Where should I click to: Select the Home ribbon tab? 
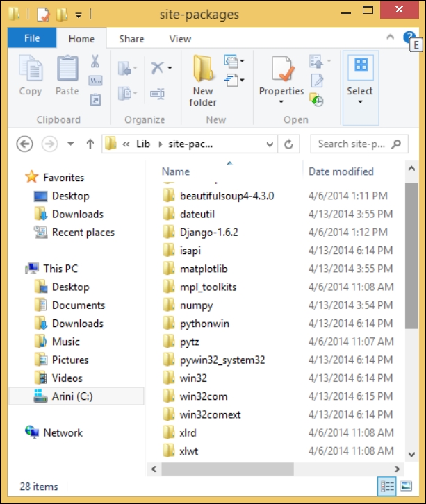[x=81, y=39]
